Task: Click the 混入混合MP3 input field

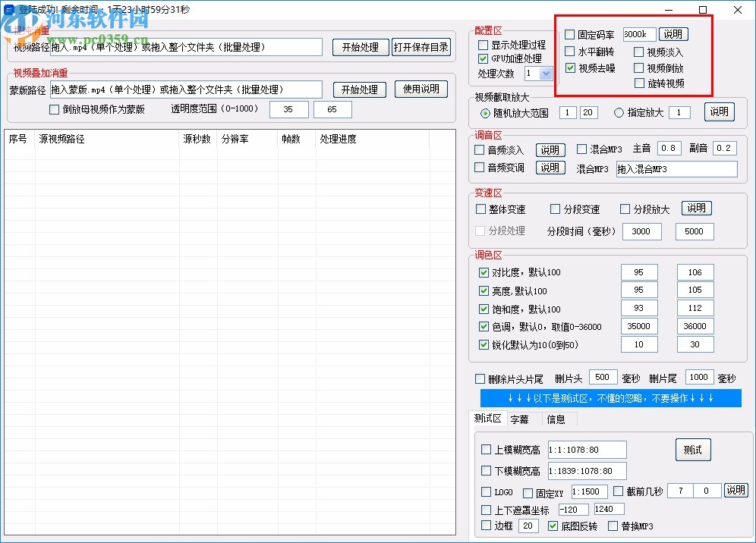Action: point(676,169)
